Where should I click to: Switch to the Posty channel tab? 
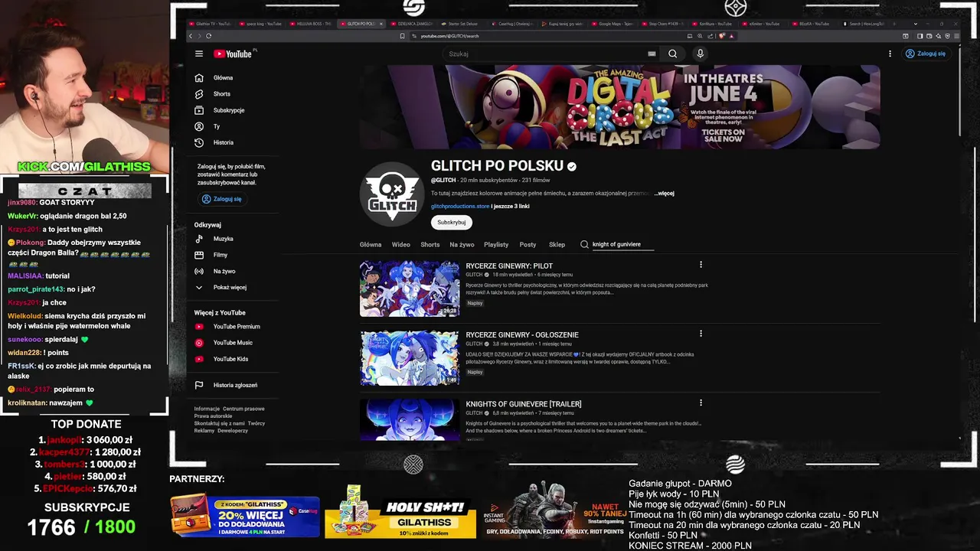point(528,244)
